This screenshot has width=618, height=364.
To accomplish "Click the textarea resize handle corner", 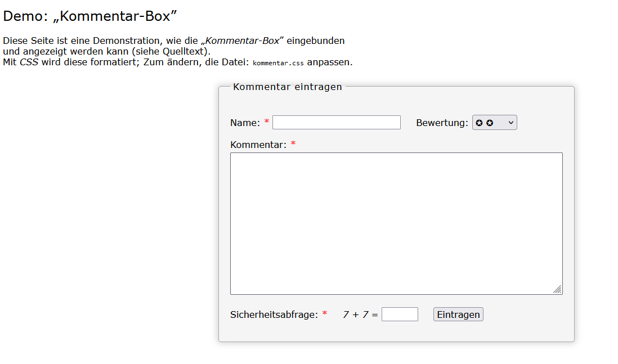I will [557, 289].
